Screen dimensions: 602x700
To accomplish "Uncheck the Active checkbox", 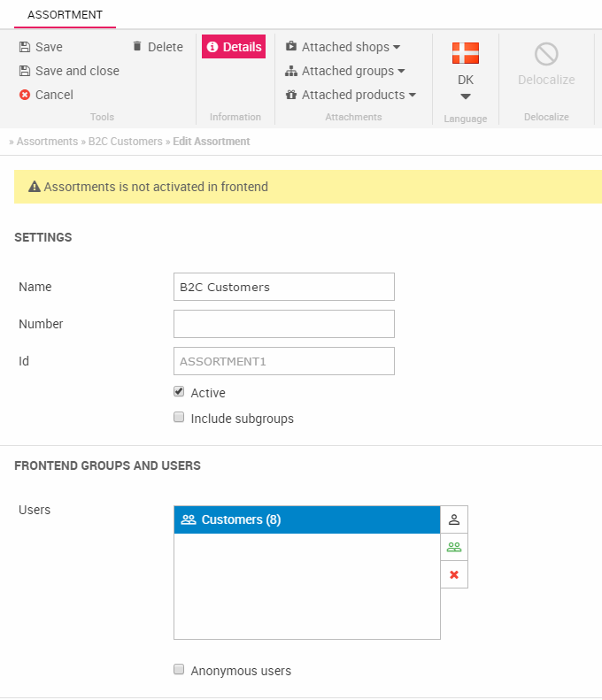I will (x=179, y=392).
